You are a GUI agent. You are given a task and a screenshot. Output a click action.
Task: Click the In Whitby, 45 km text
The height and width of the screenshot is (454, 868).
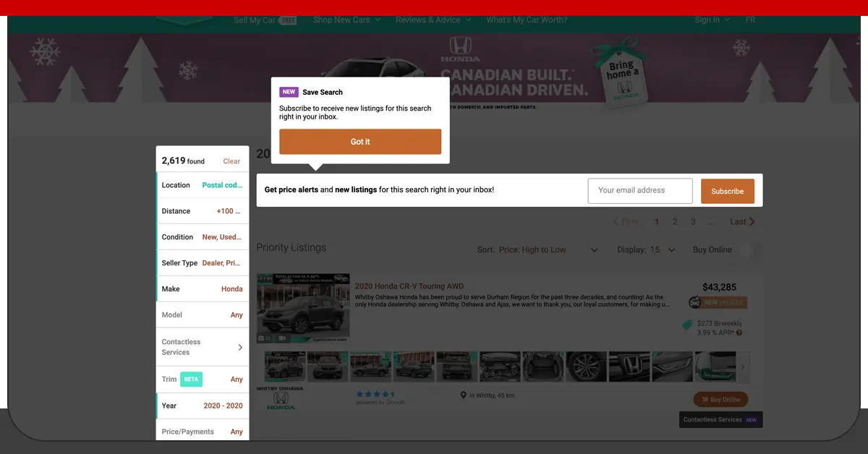coord(492,395)
